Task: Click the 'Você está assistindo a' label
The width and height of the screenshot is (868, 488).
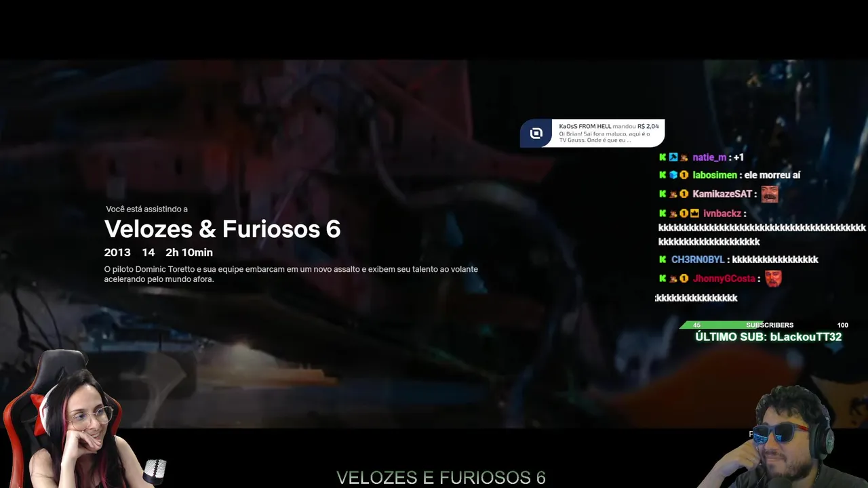Action: (146, 209)
